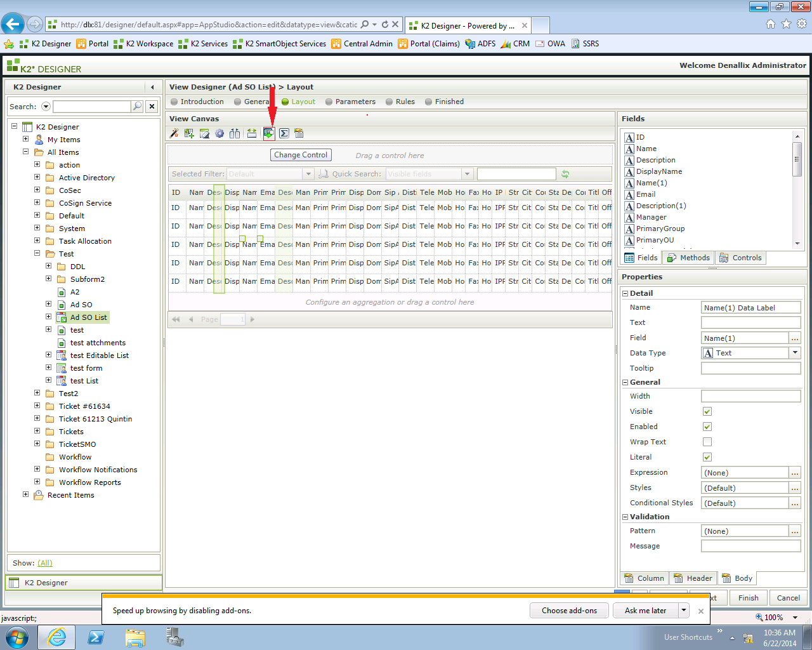Click the green-arrows row icon in canvas toolbar
This screenshot has width=812, height=650.
[252, 133]
